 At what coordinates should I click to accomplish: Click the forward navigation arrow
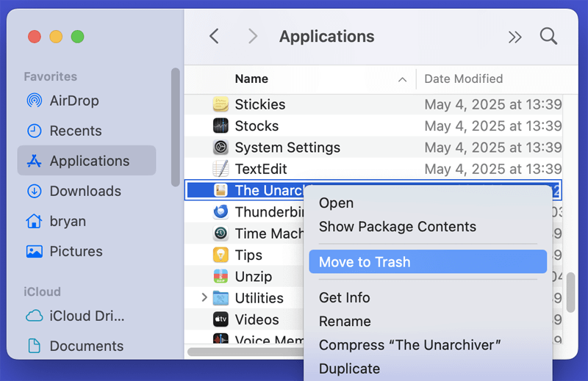pos(253,37)
